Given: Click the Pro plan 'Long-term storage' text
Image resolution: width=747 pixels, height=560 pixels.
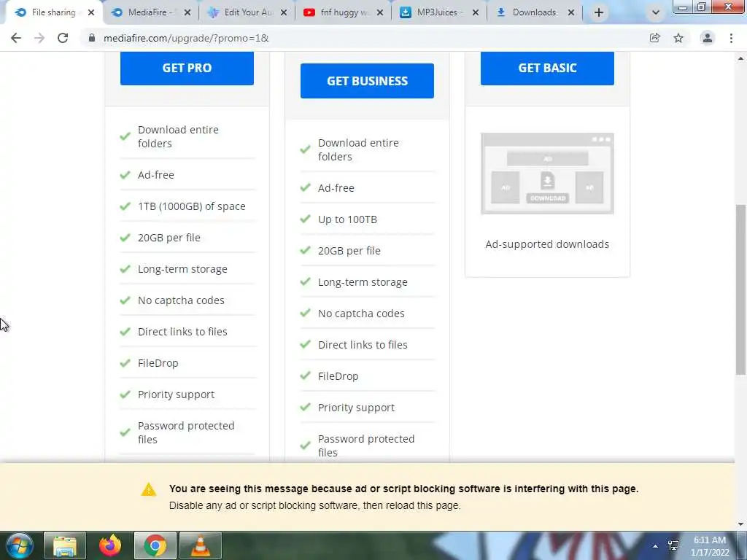Looking at the screenshot, I should click(x=182, y=269).
